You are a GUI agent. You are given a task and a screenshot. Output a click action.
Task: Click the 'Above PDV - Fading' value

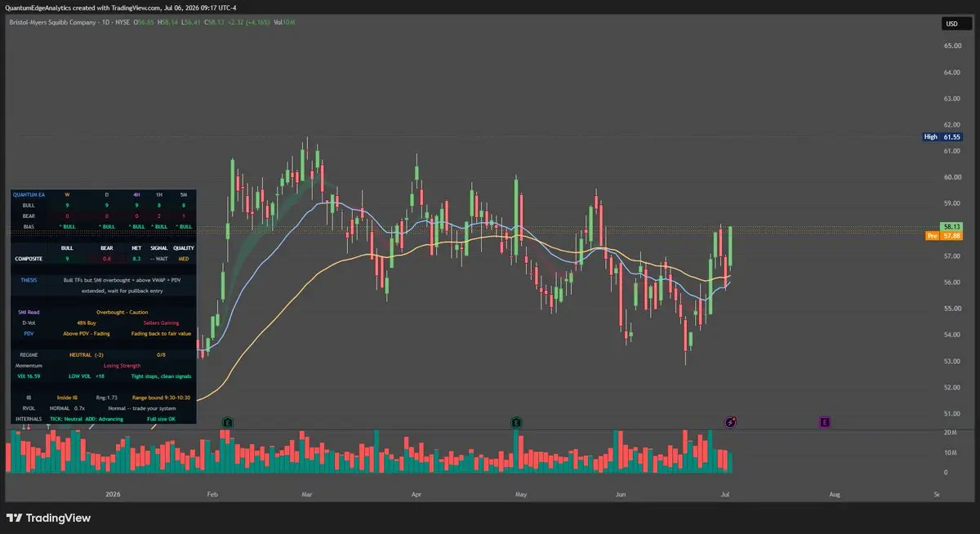tap(87, 333)
